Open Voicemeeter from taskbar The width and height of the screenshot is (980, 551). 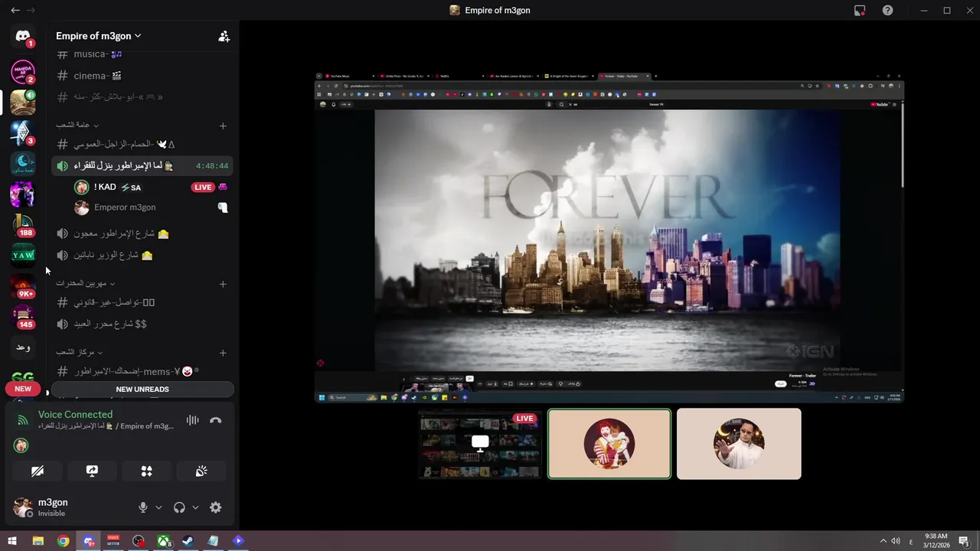pos(113,541)
